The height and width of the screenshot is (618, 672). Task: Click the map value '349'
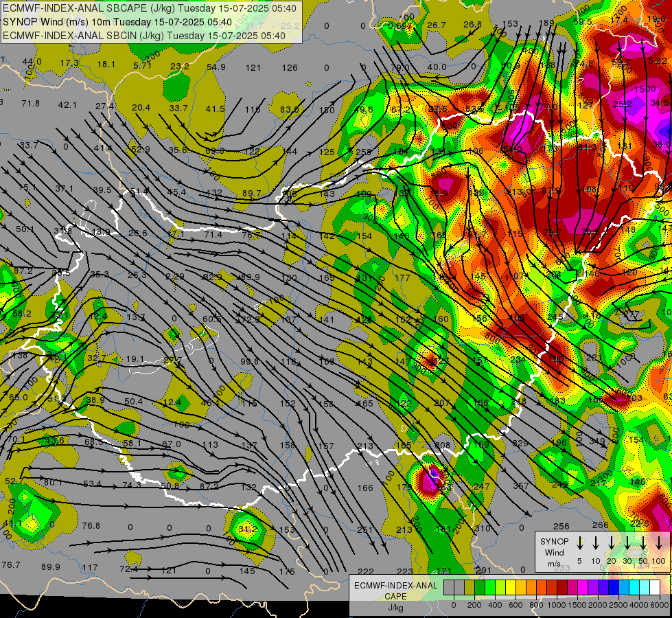(x=597, y=442)
